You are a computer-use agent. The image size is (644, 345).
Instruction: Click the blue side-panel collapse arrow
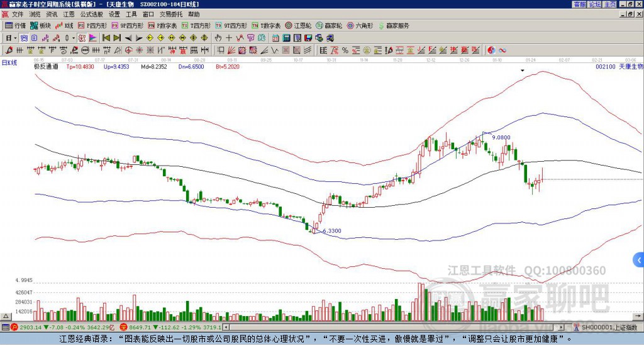(x=639, y=260)
